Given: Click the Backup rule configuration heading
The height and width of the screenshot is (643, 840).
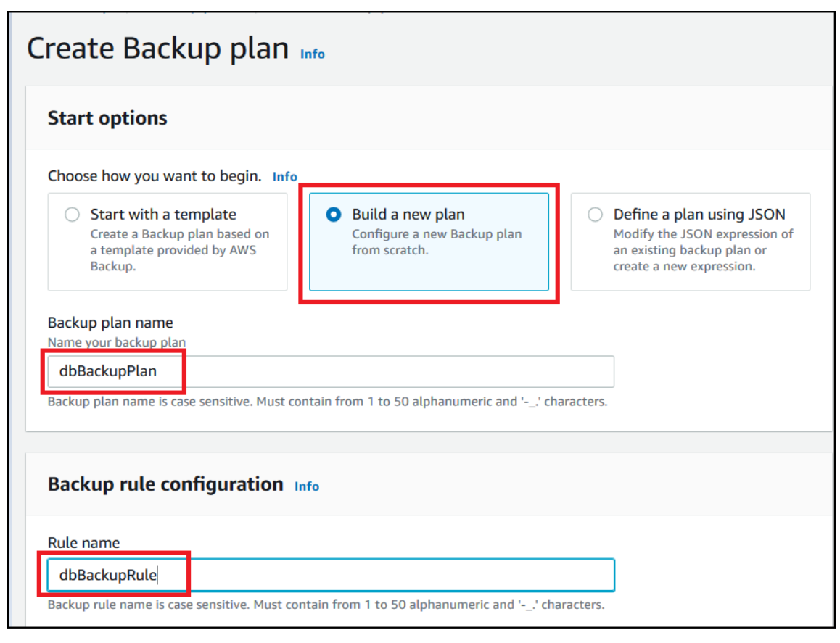Looking at the screenshot, I should pyautogui.click(x=165, y=484).
